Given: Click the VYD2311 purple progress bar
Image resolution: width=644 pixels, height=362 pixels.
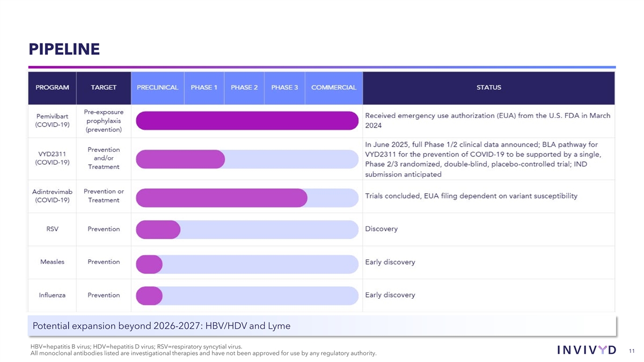Looking at the screenshot, I should coord(180,159).
